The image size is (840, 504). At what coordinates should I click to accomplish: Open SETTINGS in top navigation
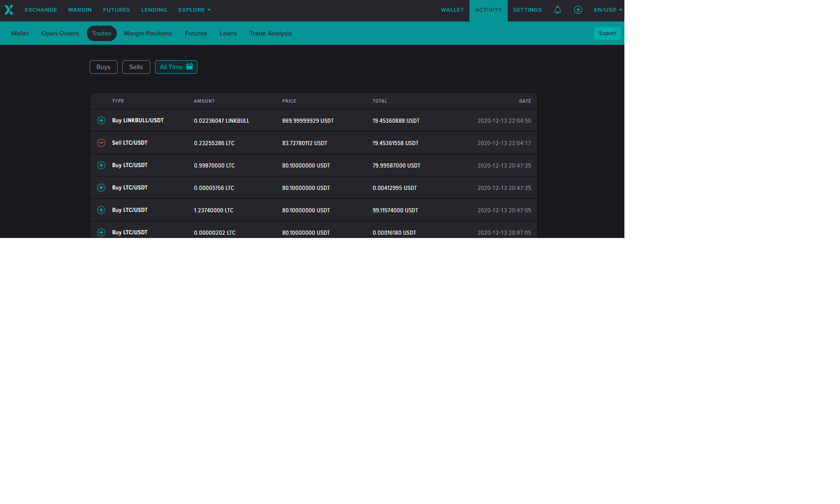tap(527, 10)
